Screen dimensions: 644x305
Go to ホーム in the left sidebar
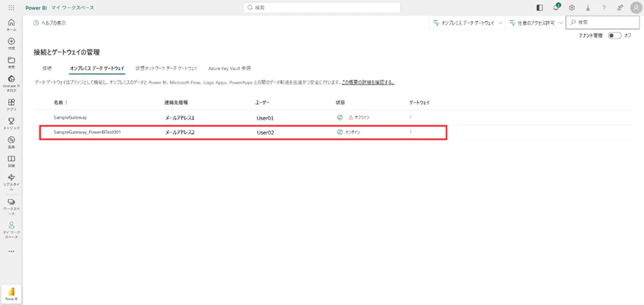coord(12,25)
